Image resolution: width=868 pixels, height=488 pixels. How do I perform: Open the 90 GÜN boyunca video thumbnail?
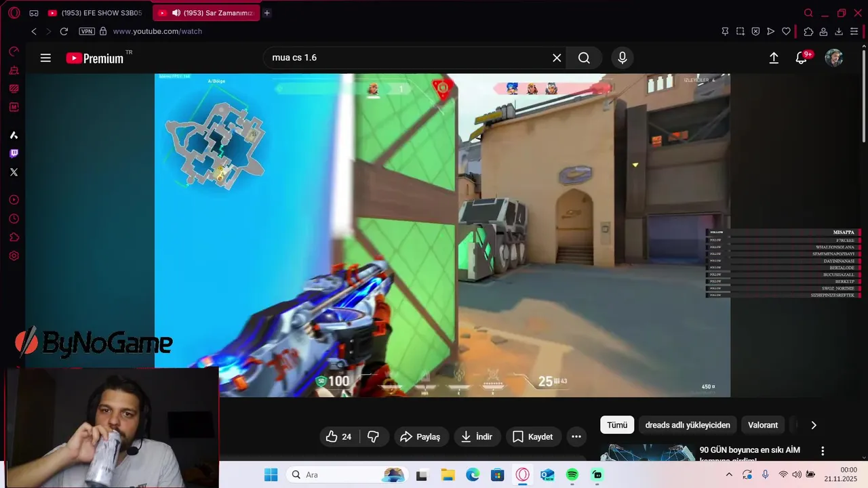coord(646,453)
